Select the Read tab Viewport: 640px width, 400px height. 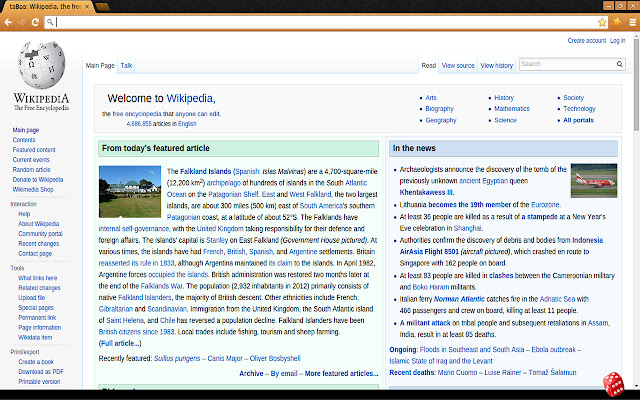(x=429, y=65)
